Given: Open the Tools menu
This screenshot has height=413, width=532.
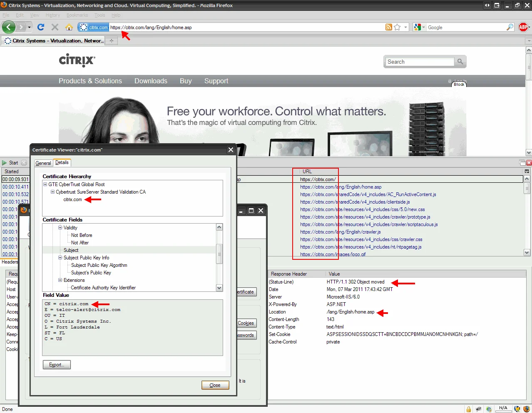Looking at the screenshot, I should [100, 15].
